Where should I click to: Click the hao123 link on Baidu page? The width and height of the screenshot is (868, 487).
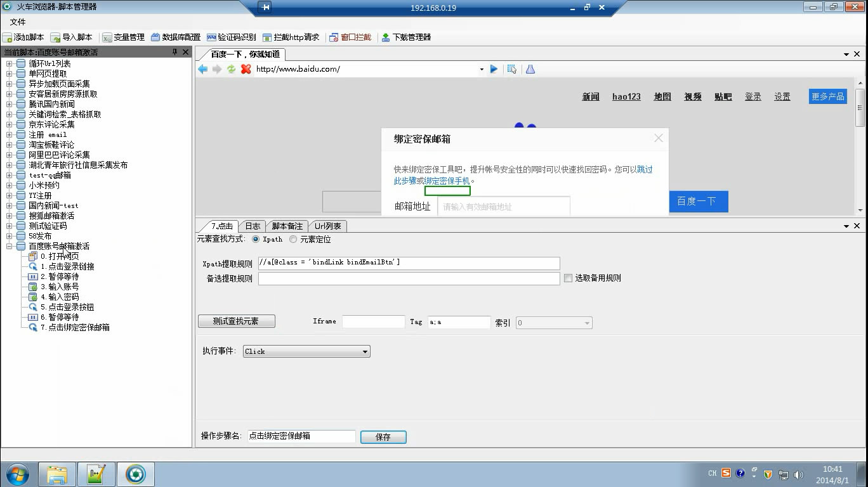coord(626,96)
